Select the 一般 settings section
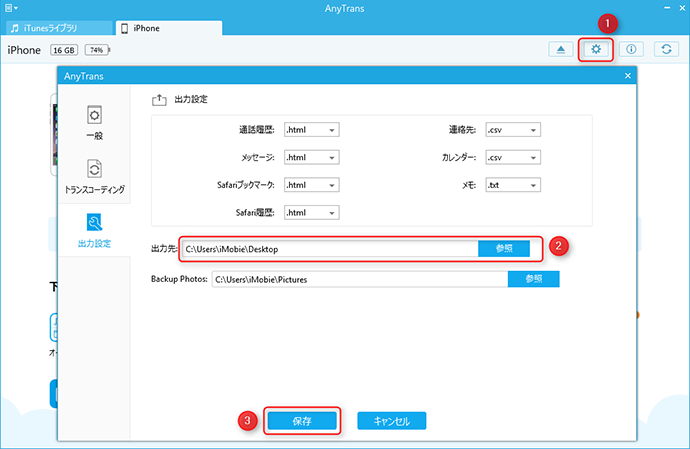 94,123
